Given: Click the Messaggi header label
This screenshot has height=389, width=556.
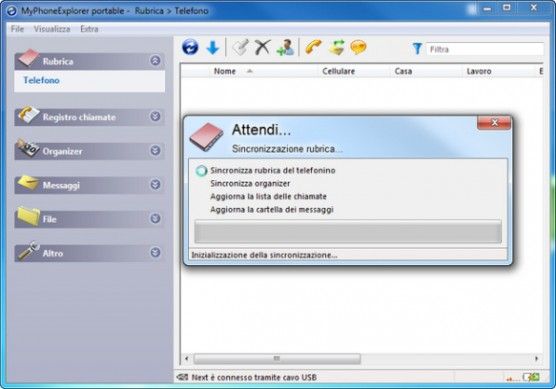Looking at the screenshot, I should pos(61,185).
